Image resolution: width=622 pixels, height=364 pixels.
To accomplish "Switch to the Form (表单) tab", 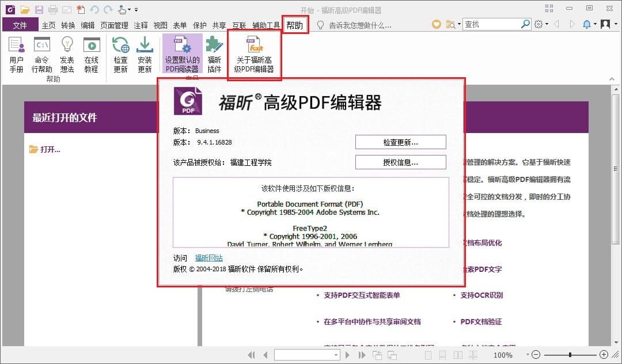I will pos(180,25).
